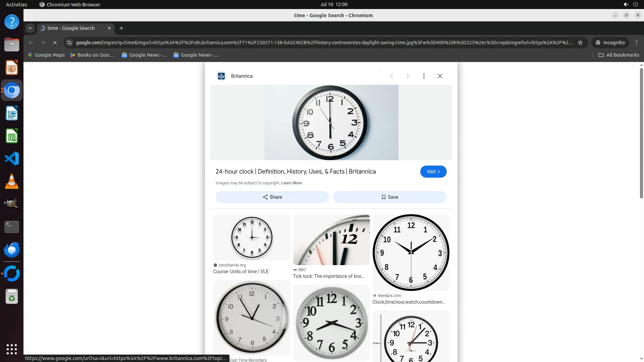The width and height of the screenshot is (644, 362).
Task: Open the All Bookmarks folder
Action: [619, 55]
